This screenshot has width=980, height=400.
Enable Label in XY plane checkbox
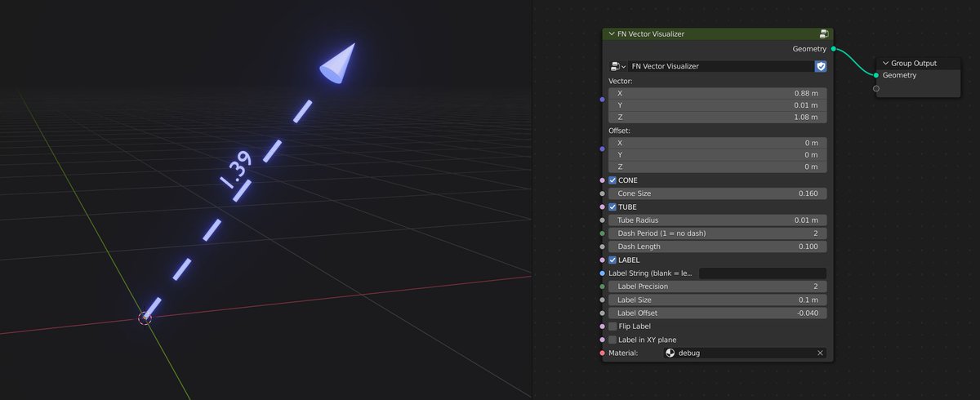tap(612, 340)
